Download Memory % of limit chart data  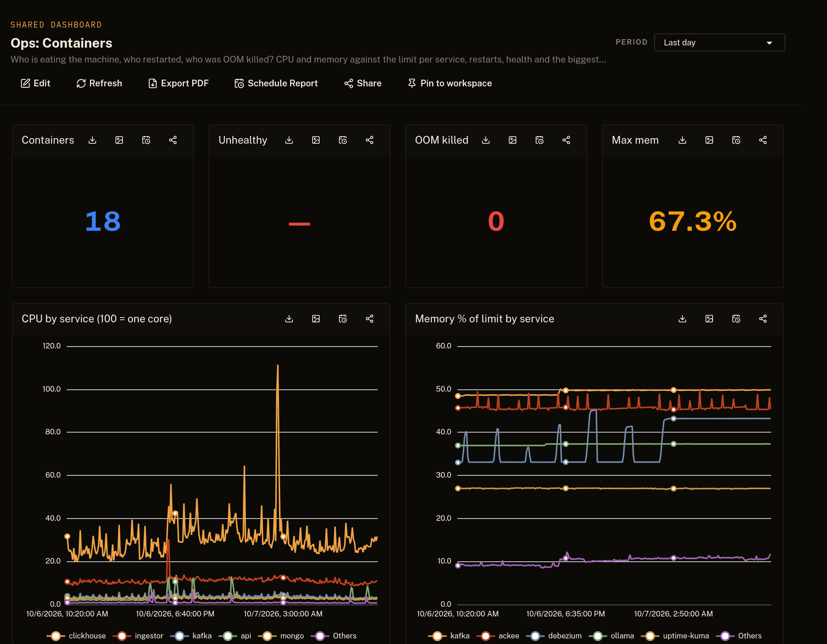point(682,319)
